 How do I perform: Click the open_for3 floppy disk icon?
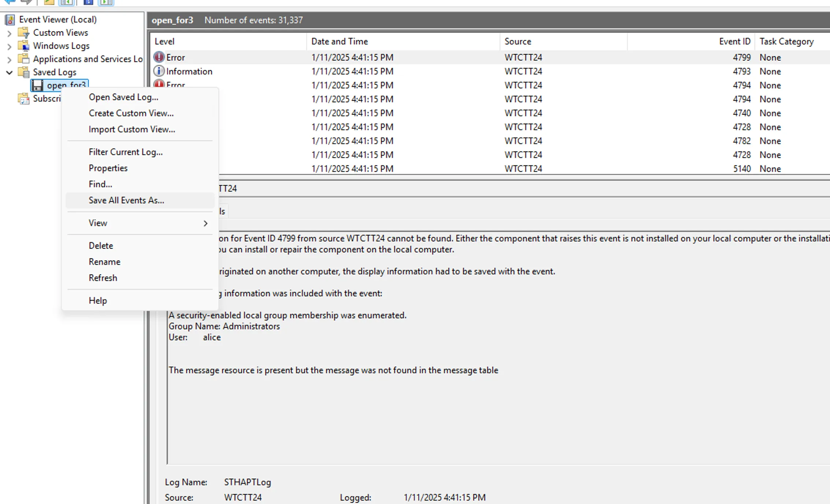tap(37, 85)
